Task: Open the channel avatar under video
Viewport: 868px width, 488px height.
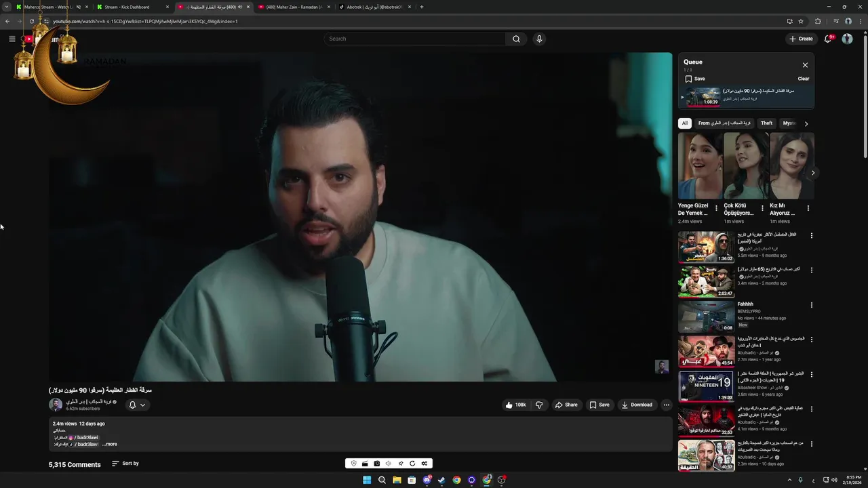Action: pos(56,405)
